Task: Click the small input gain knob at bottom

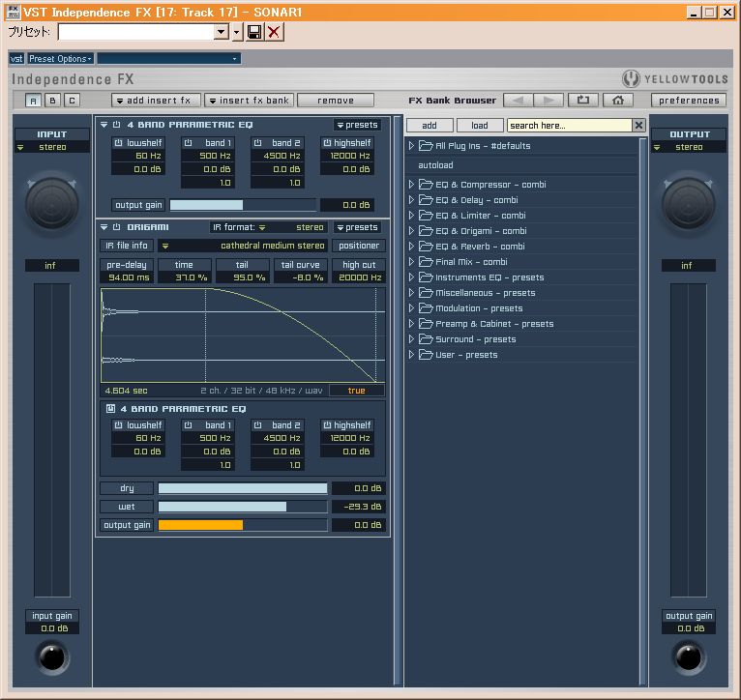Action: (x=52, y=656)
